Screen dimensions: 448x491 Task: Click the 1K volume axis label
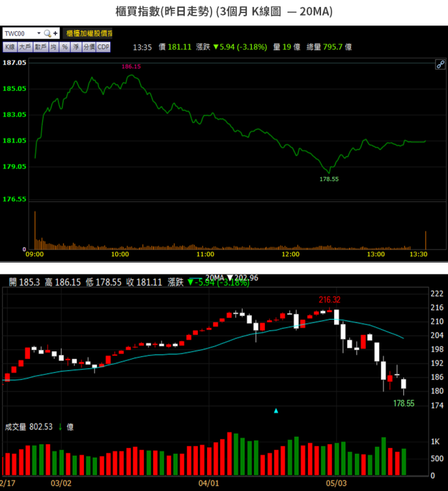click(435, 441)
